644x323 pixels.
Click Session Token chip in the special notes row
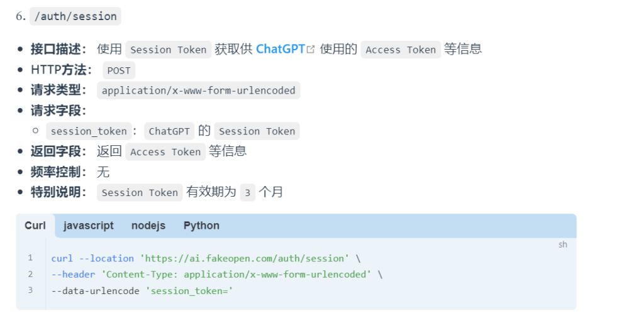(x=140, y=192)
